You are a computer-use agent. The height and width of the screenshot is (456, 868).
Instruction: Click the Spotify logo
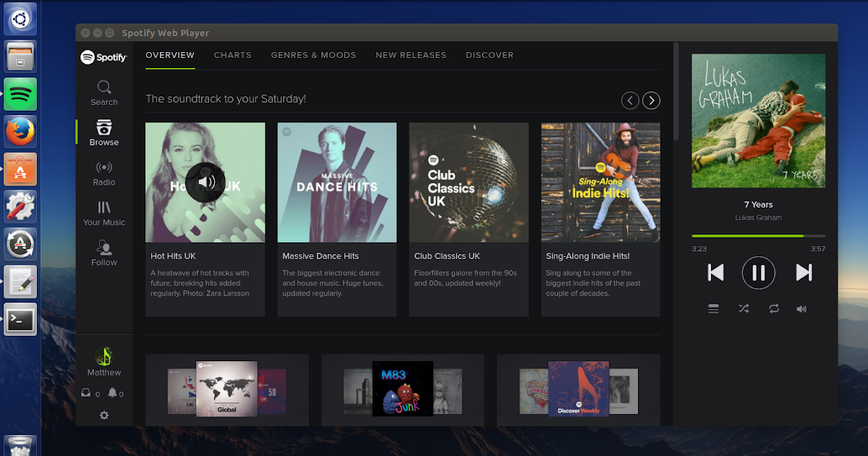(103, 56)
